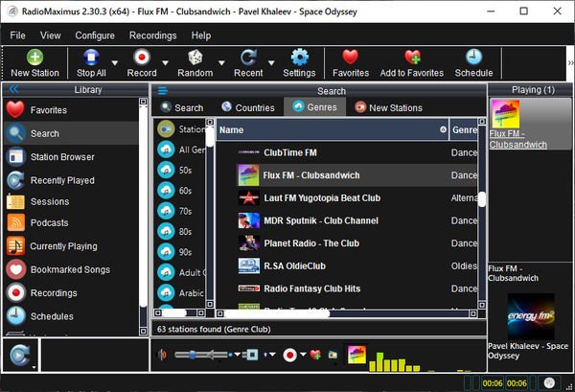
Task: Open the Recent dropdown arrow
Action: pyautogui.click(x=271, y=63)
